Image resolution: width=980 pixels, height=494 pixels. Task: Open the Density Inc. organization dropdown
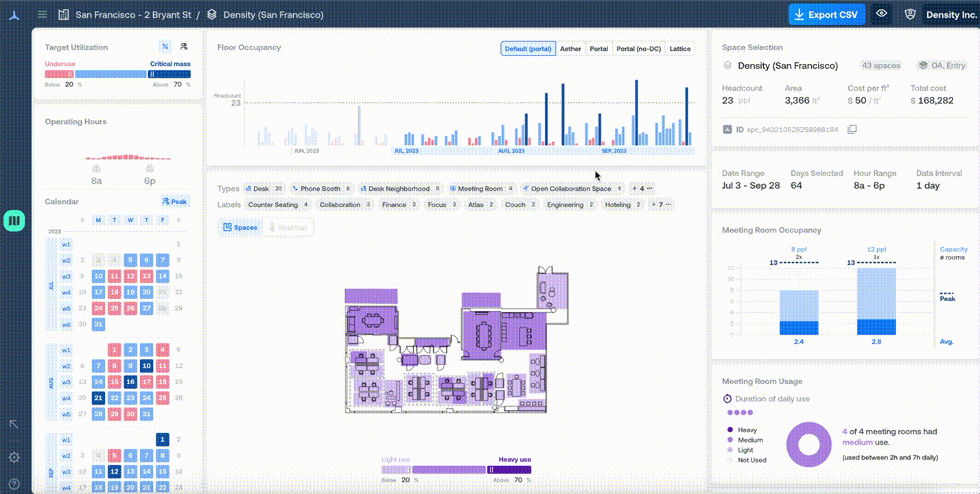pyautogui.click(x=950, y=14)
